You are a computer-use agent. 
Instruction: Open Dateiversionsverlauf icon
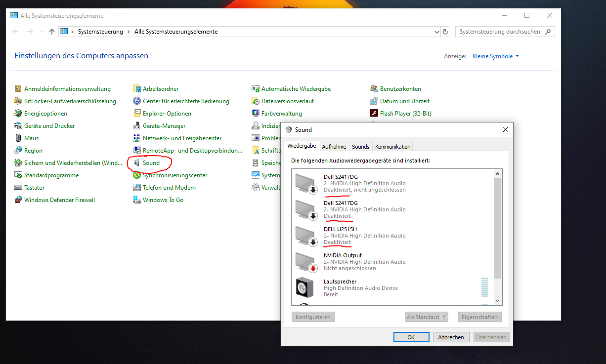coord(256,101)
